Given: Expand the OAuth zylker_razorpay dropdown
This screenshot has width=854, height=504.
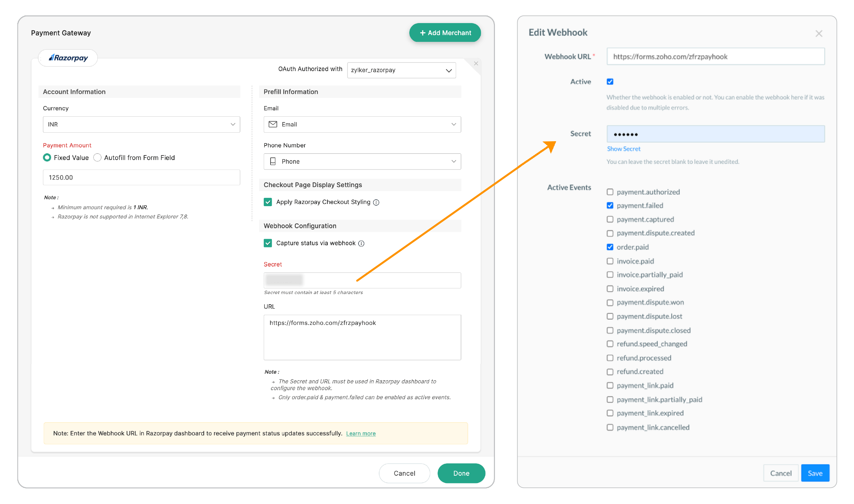Looking at the screenshot, I should tap(401, 70).
